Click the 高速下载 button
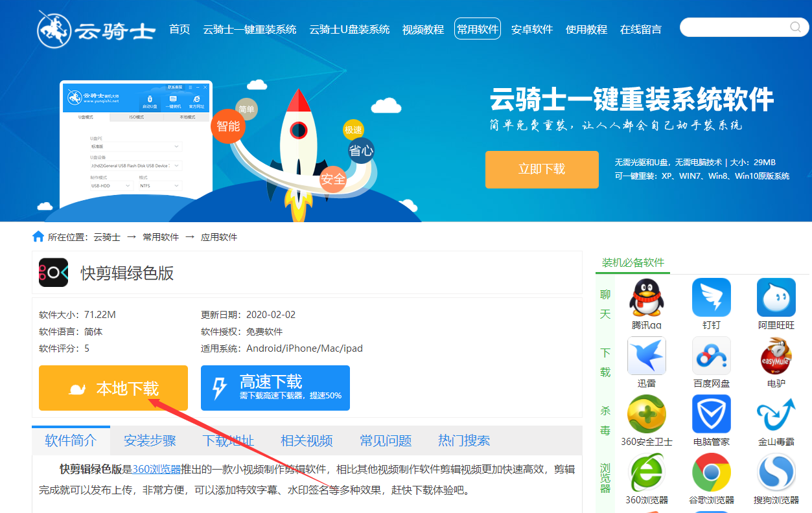This screenshot has height=513, width=812. [x=275, y=388]
